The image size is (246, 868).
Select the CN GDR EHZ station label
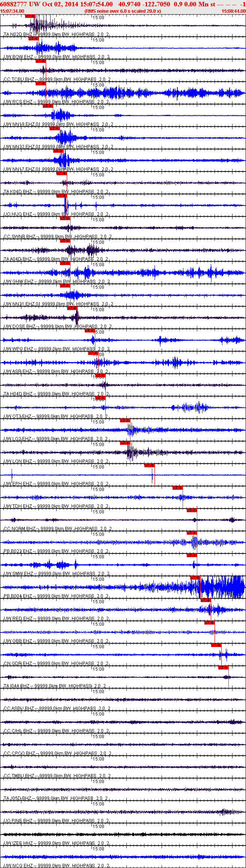(x=56, y=664)
